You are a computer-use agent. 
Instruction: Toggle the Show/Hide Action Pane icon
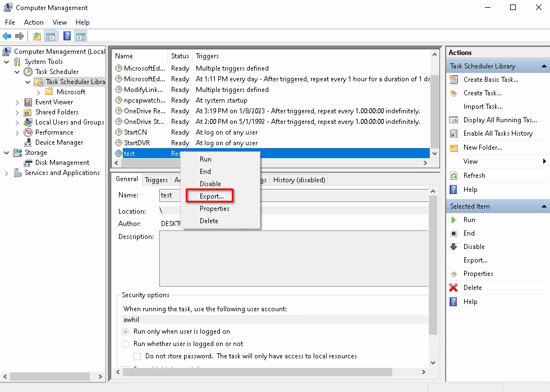click(81, 36)
